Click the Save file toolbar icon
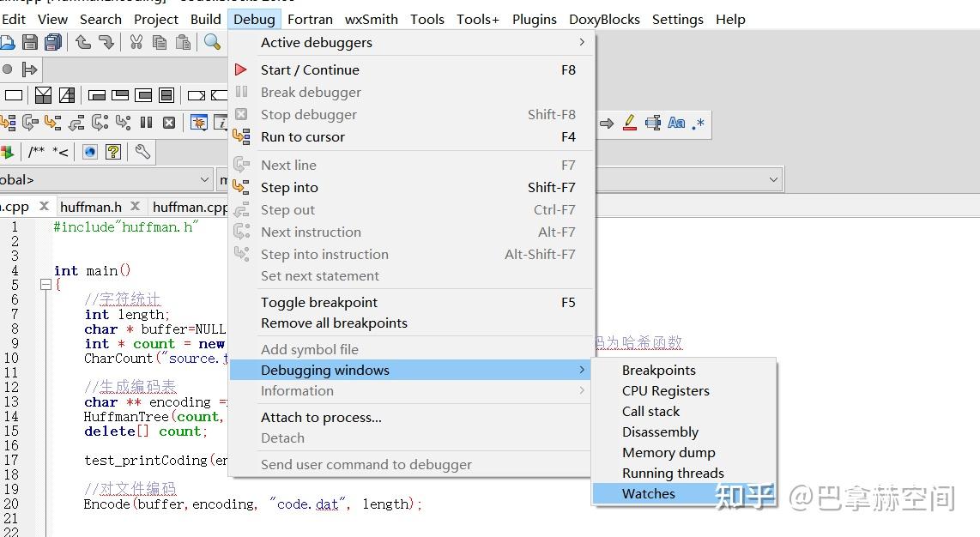Viewport: 980px width, 537px height. click(29, 42)
